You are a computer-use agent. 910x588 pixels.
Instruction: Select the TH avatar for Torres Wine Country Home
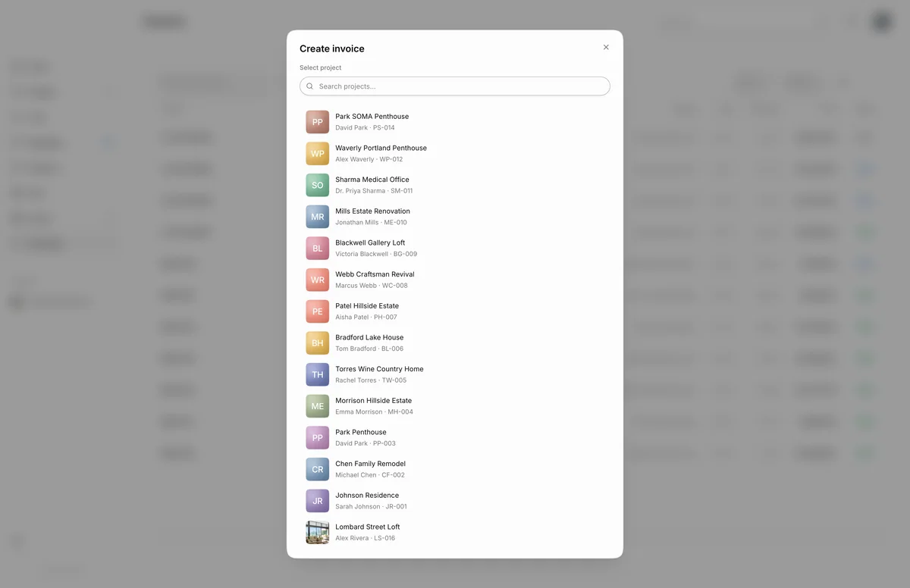coord(318,374)
